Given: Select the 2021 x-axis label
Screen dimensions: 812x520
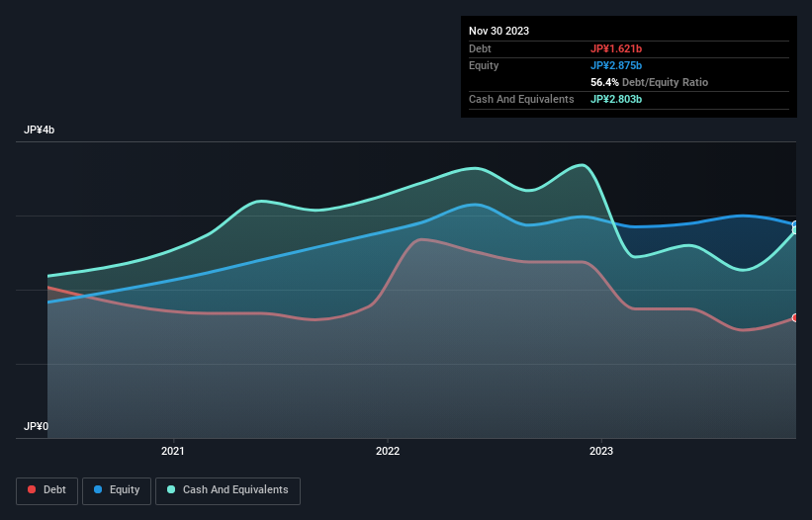Looking at the screenshot, I should [x=172, y=451].
